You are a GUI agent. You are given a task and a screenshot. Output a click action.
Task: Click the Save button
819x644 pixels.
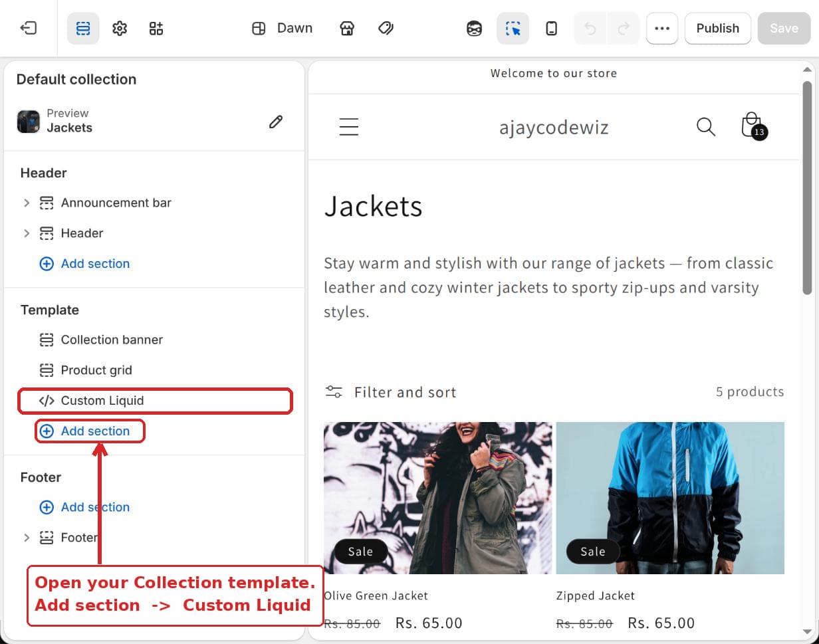(x=784, y=29)
